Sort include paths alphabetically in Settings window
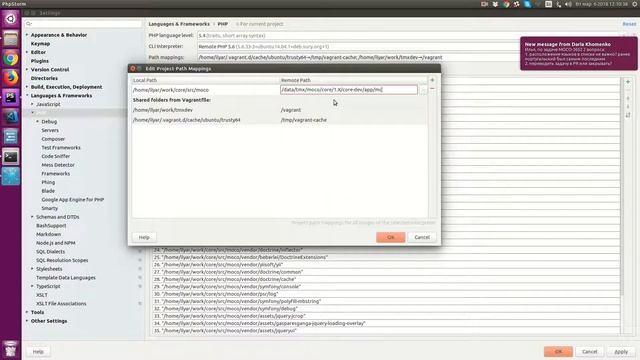 point(628,116)
